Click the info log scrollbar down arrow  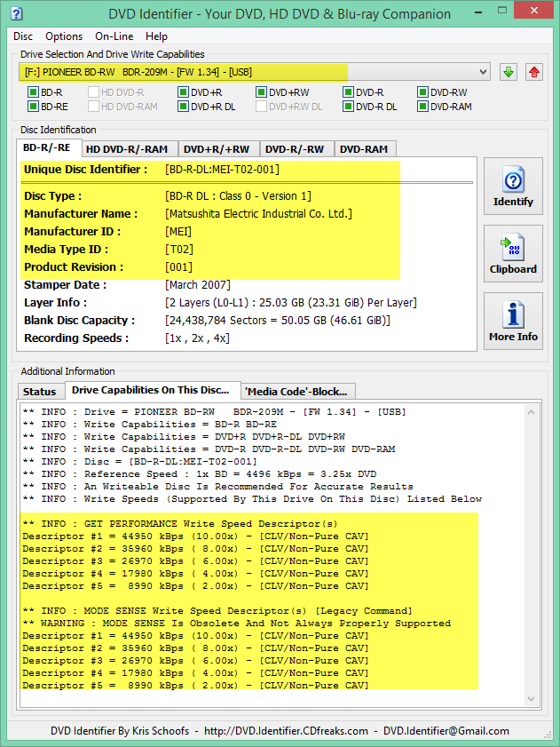pos(531,699)
